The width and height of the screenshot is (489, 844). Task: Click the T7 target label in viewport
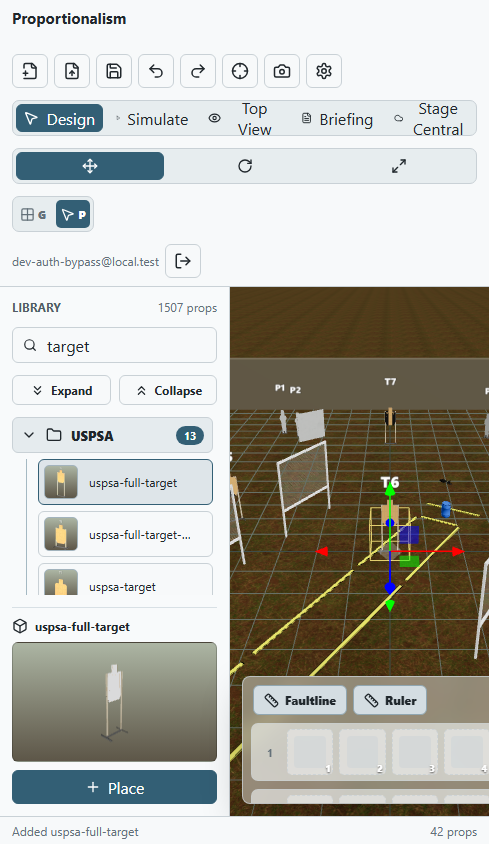390,382
